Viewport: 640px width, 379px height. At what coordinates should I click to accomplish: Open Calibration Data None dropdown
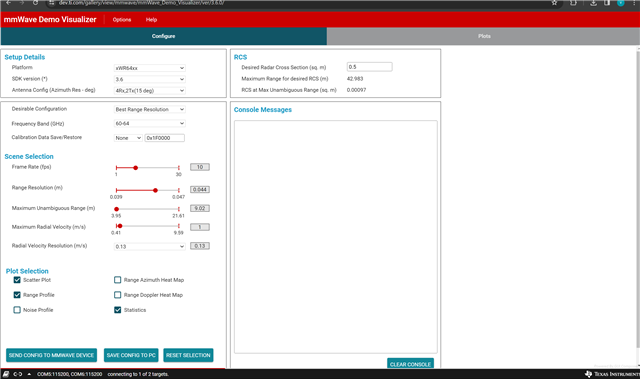pyautogui.click(x=128, y=138)
